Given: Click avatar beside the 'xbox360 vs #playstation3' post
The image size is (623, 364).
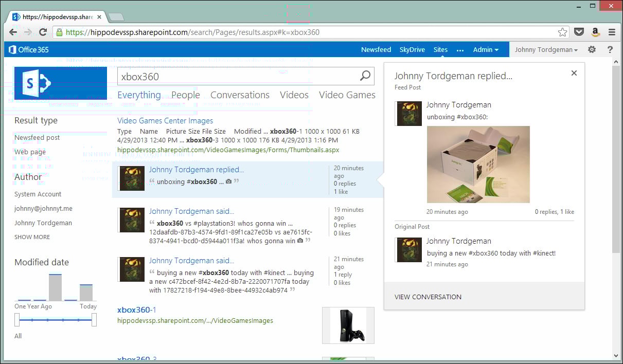Looking at the screenshot, I should pyautogui.click(x=132, y=220).
